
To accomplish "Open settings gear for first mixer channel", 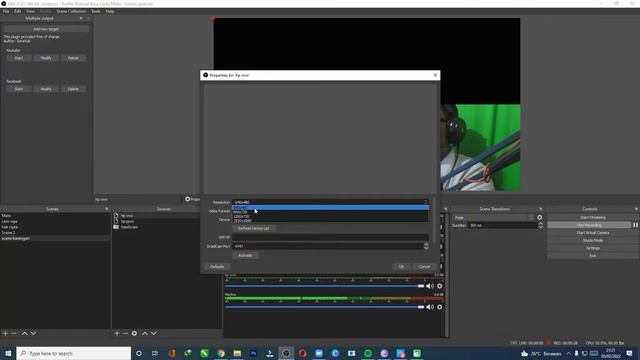I will pos(440,286).
